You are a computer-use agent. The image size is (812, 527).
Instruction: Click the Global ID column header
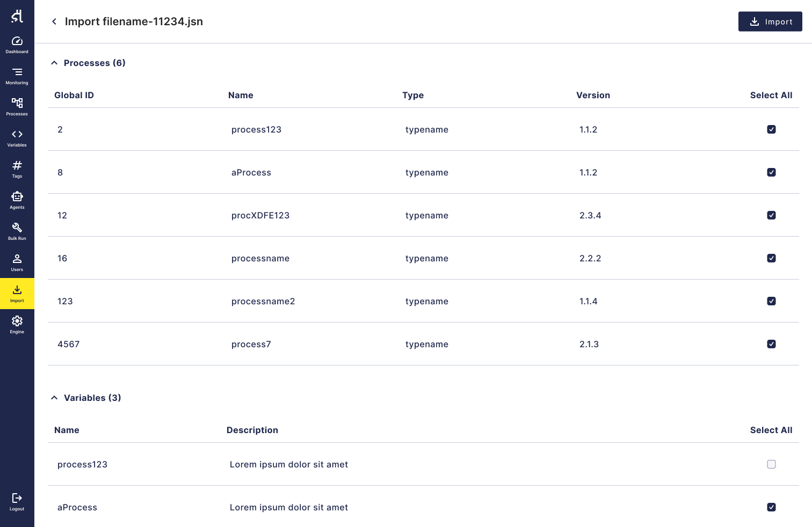[x=74, y=95]
